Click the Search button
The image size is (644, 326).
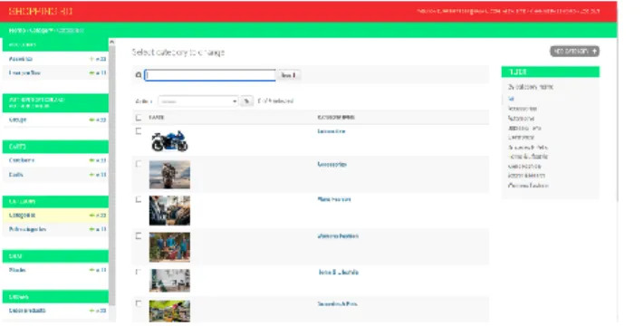click(x=288, y=75)
